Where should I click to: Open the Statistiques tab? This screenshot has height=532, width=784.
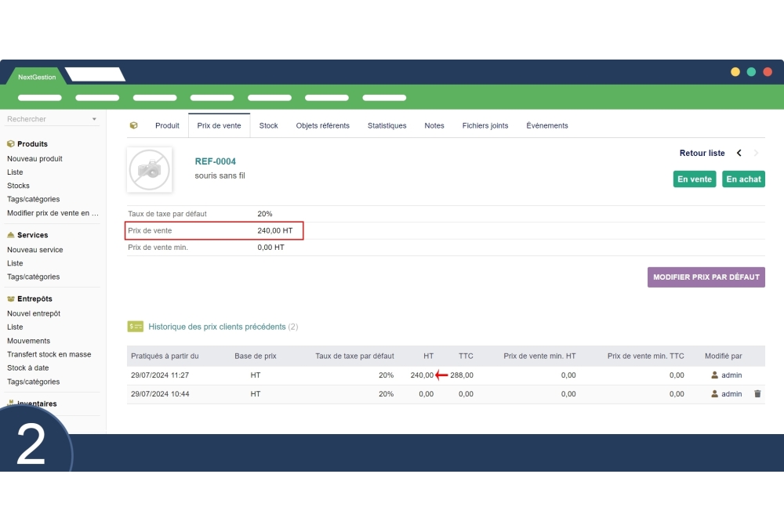387,125
